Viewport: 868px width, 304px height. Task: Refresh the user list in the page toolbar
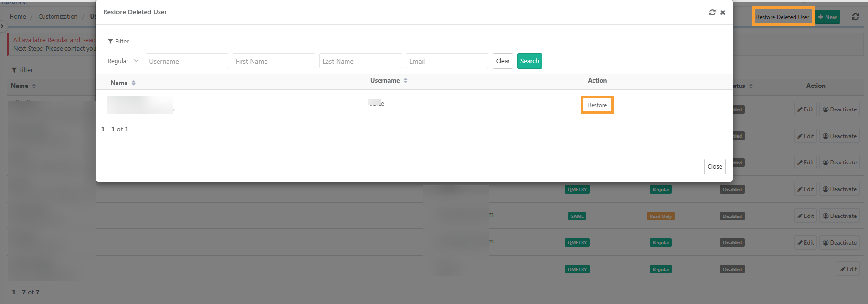point(855,17)
